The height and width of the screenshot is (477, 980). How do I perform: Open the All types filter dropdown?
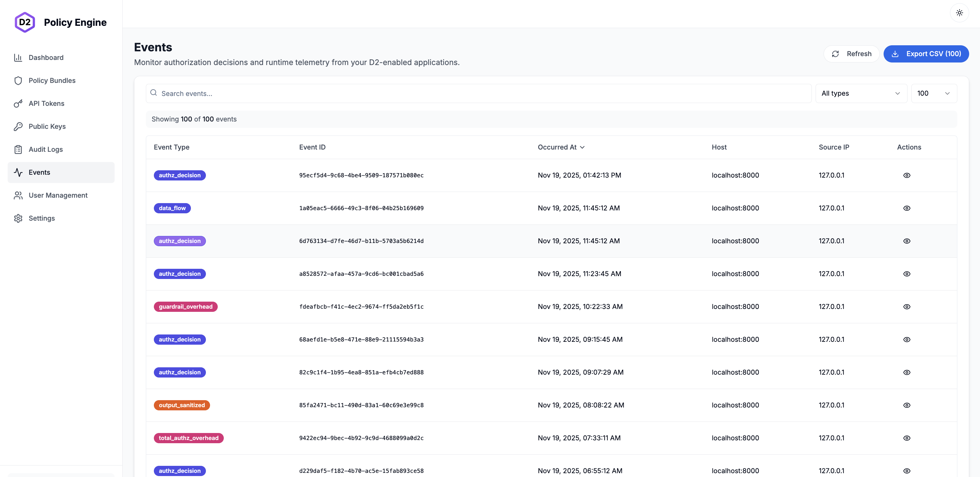(x=861, y=93)
